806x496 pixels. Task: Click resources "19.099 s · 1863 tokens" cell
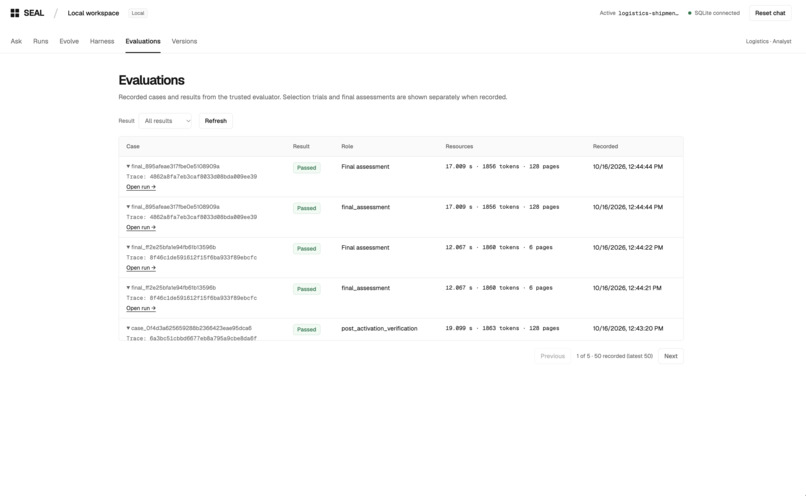click(502, 328)
